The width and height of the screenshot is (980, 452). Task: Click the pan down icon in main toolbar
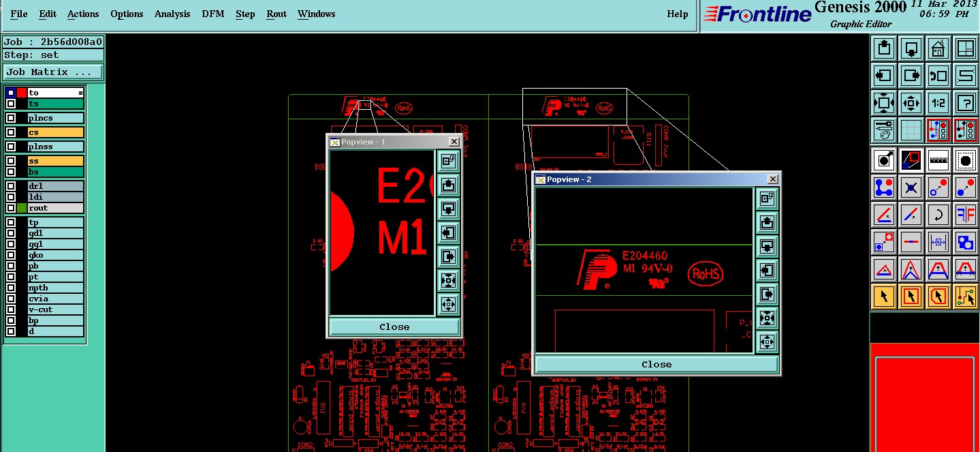911,48
